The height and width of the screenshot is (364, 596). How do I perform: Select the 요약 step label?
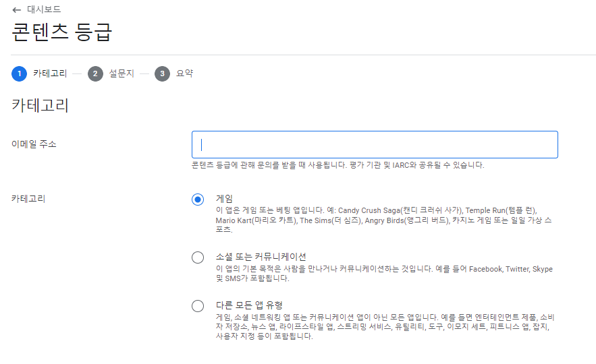click(185, 73)
